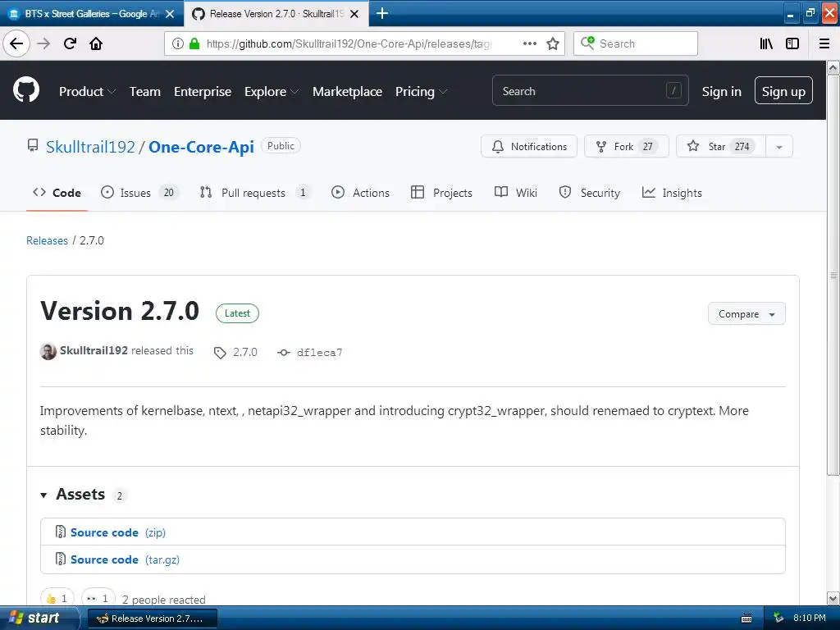Fork the repository with Fork button
The image size is (840, 630).
(x=626, y=147)
